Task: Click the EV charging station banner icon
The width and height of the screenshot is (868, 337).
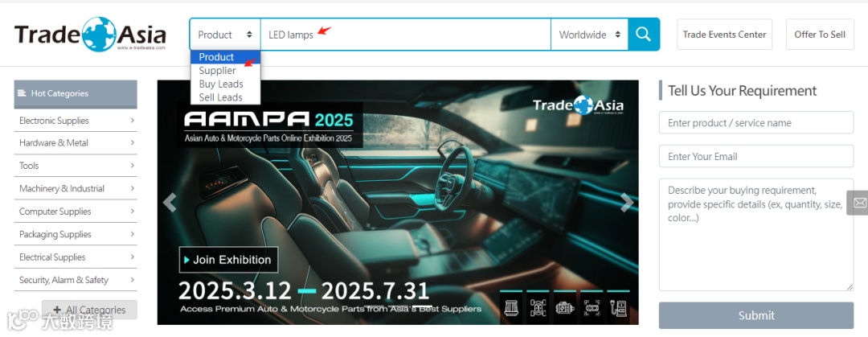Action: pos(618,307)
